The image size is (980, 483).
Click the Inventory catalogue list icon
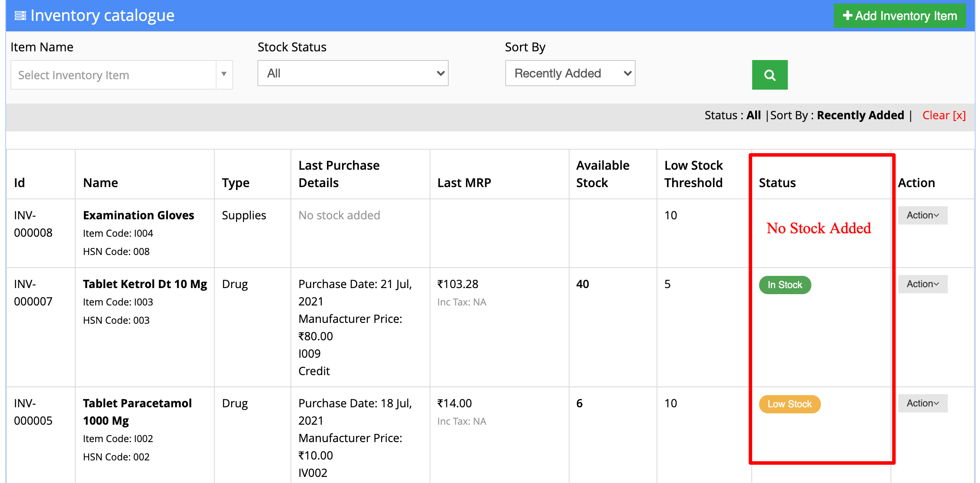(x=20, y=16)
